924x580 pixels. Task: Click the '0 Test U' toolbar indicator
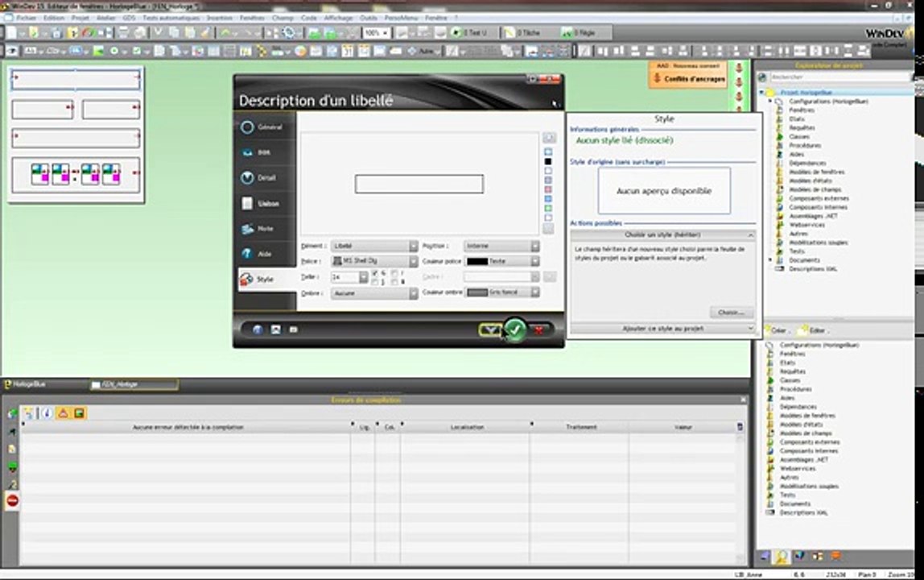coord(470,33)
